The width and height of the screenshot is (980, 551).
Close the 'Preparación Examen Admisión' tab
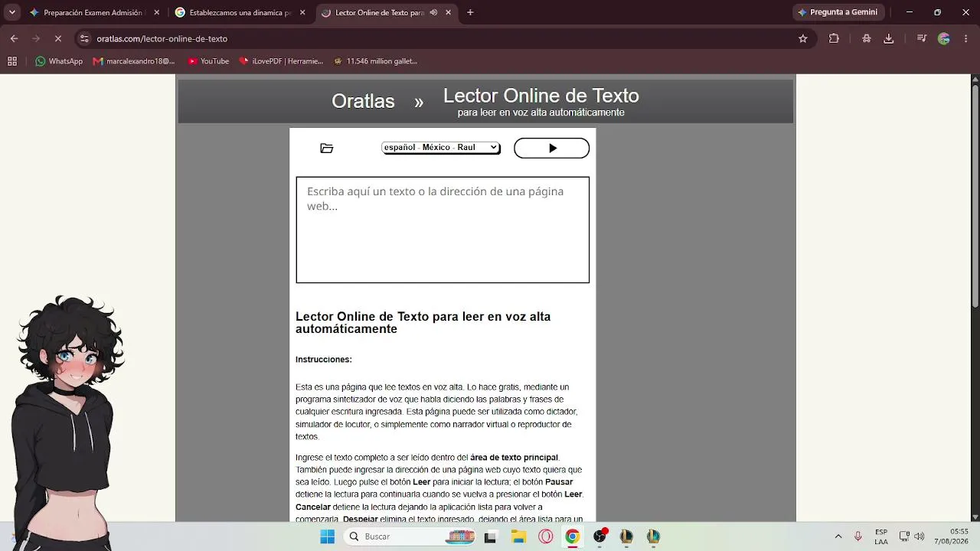tap(157, 12)
